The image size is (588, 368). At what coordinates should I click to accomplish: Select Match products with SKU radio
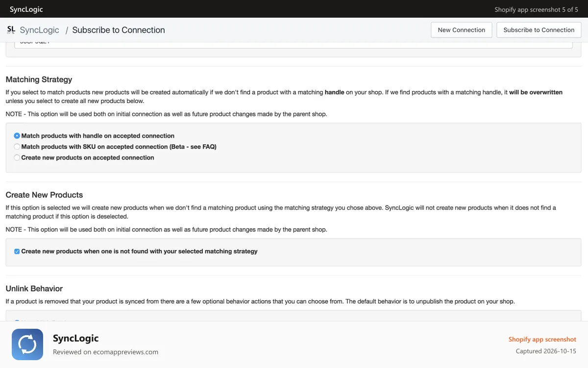click(17, 147)
